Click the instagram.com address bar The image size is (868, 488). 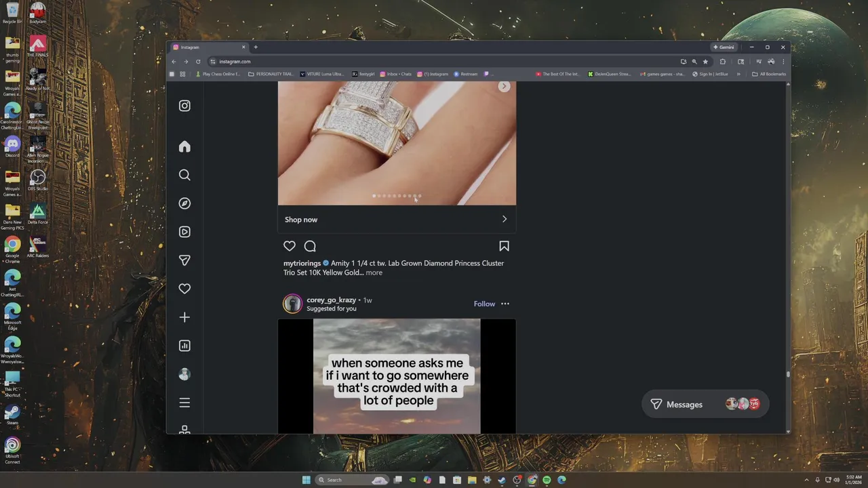(x=441, y=62)
